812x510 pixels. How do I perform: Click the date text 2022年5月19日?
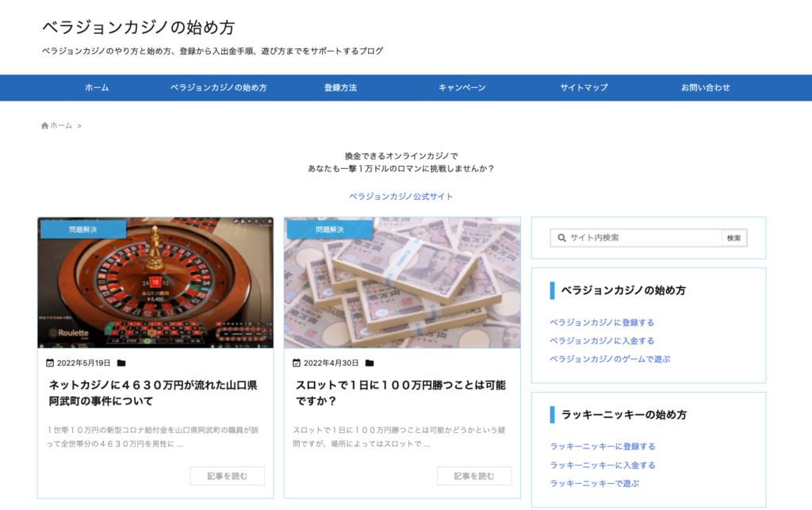[x=83, y=363]
